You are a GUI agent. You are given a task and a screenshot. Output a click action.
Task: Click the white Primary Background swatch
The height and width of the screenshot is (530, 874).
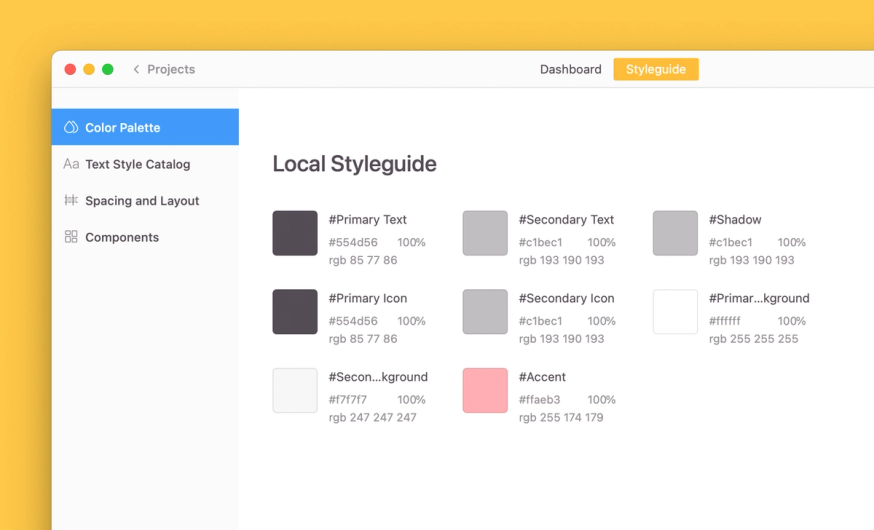(675, 312)
